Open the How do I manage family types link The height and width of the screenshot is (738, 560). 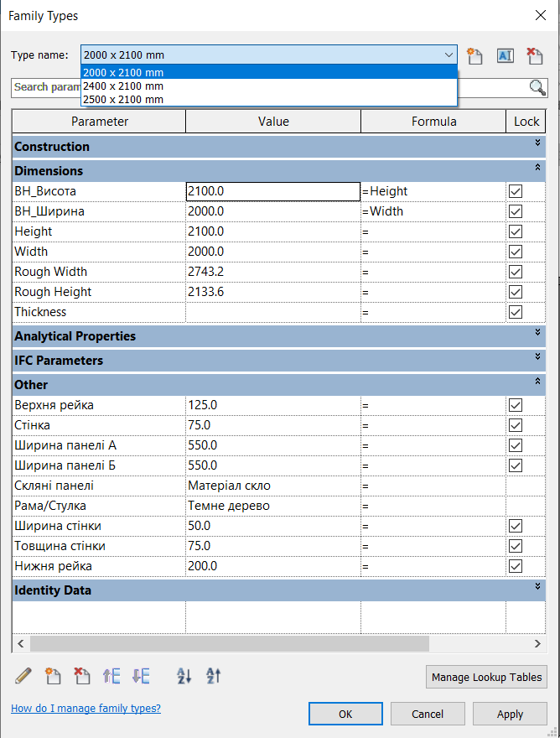tap(86, 709)
